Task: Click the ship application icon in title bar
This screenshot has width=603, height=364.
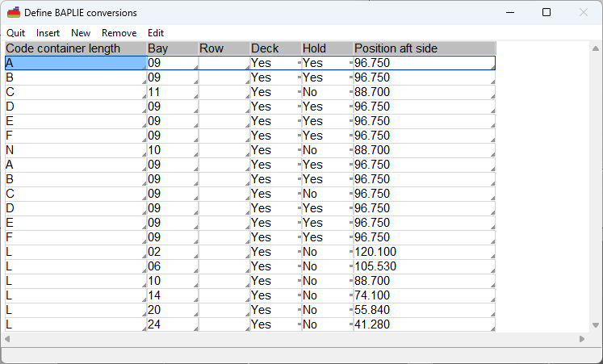Action: (x=14, y=12)
